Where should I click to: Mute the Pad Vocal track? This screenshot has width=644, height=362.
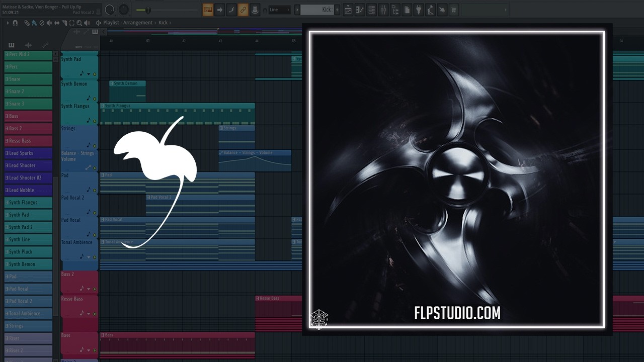click(95, 234)
